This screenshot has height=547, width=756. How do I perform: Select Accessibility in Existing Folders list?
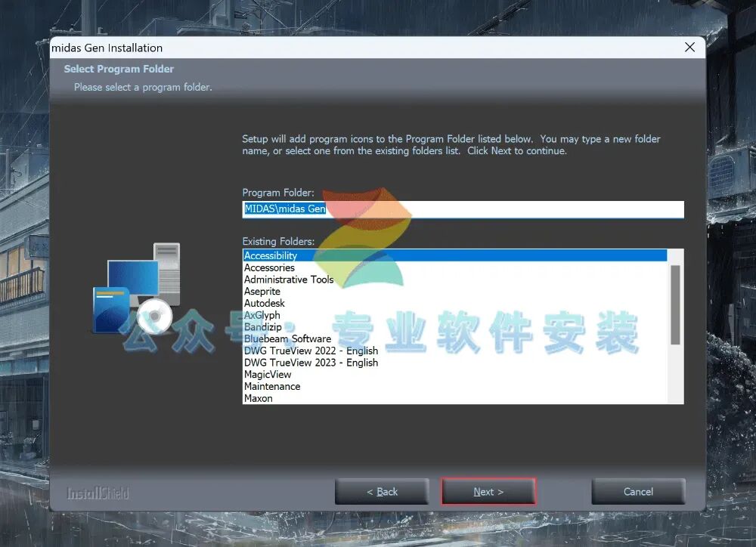454,255
